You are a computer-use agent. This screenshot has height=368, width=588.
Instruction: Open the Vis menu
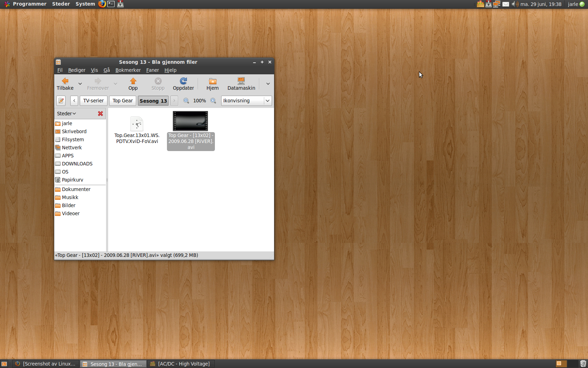(x=94, y=70)
